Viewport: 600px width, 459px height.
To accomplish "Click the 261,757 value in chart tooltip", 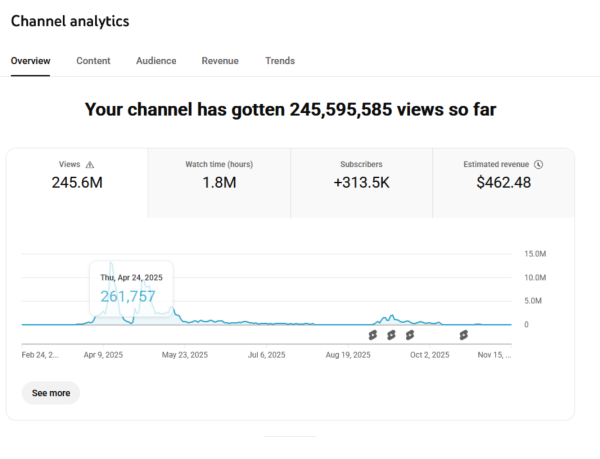I will click(x=128, y=296).
